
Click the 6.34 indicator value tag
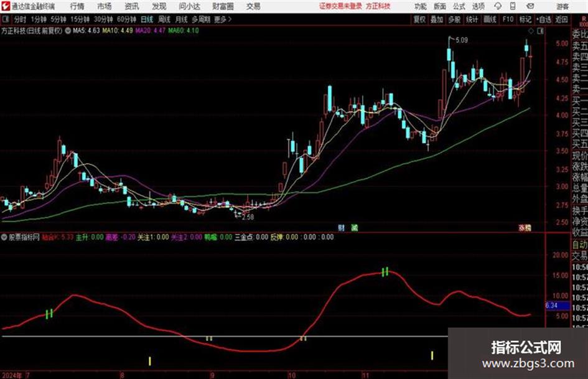pos(557,306)
